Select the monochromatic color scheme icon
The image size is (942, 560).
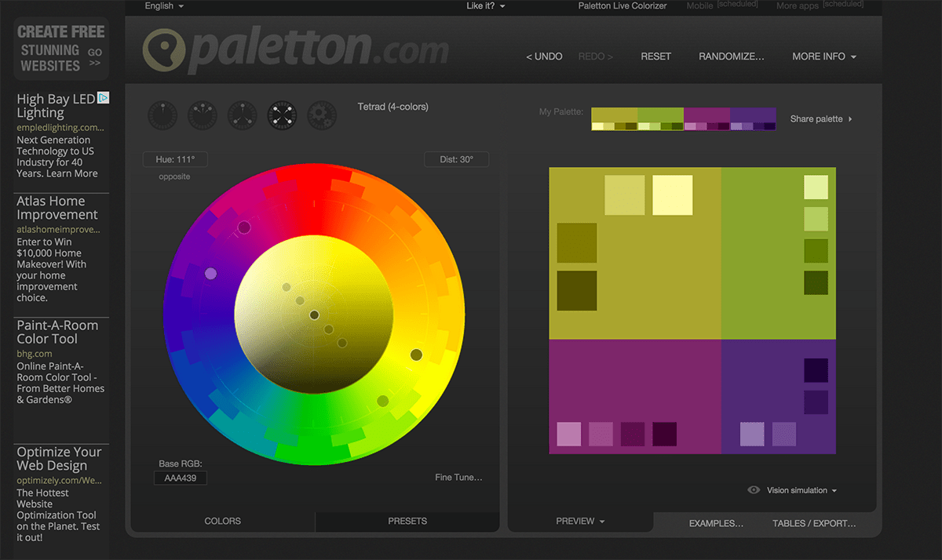162,115
